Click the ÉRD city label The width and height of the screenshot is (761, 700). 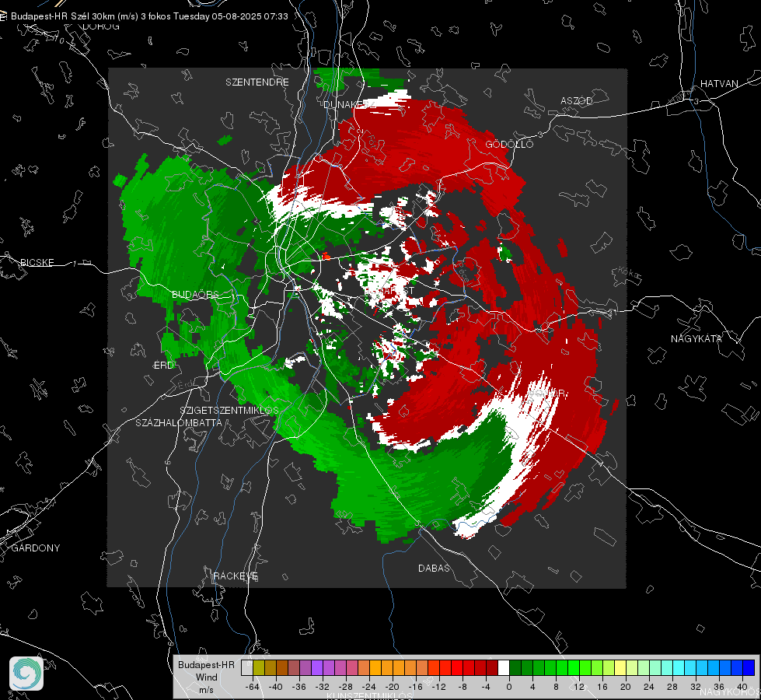[x=163, y=365]
